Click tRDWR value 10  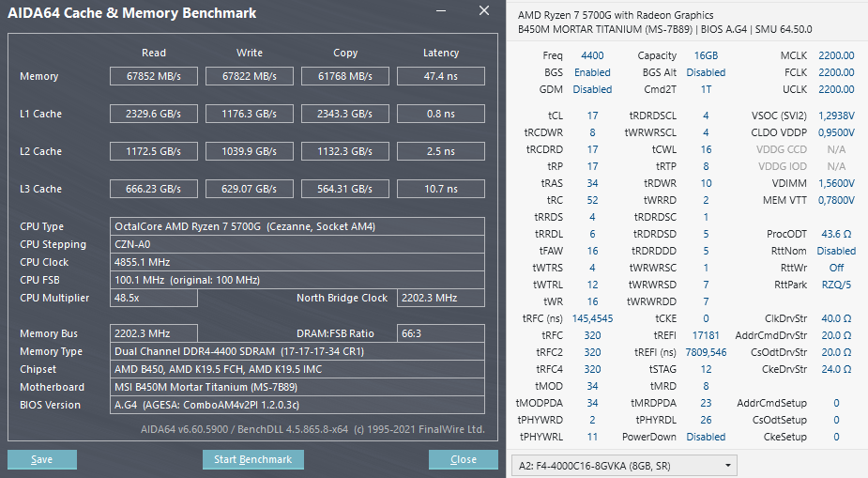(706, 183)
